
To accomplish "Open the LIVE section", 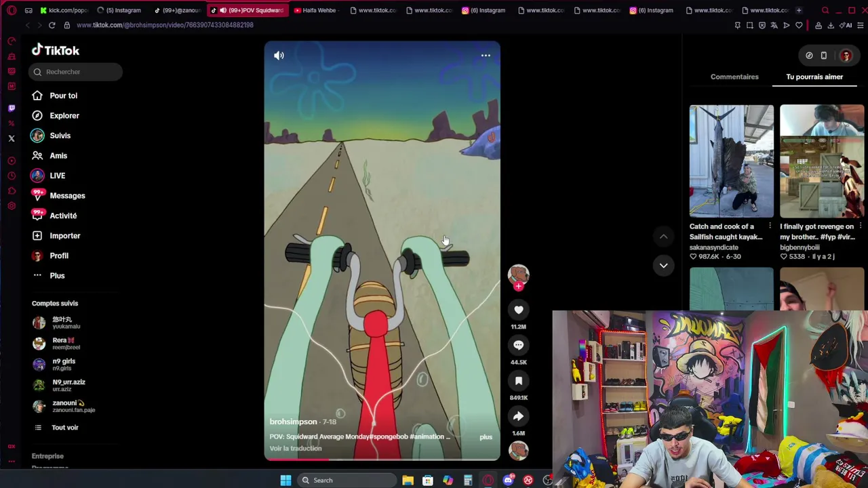I will click(x=48, y=176).
